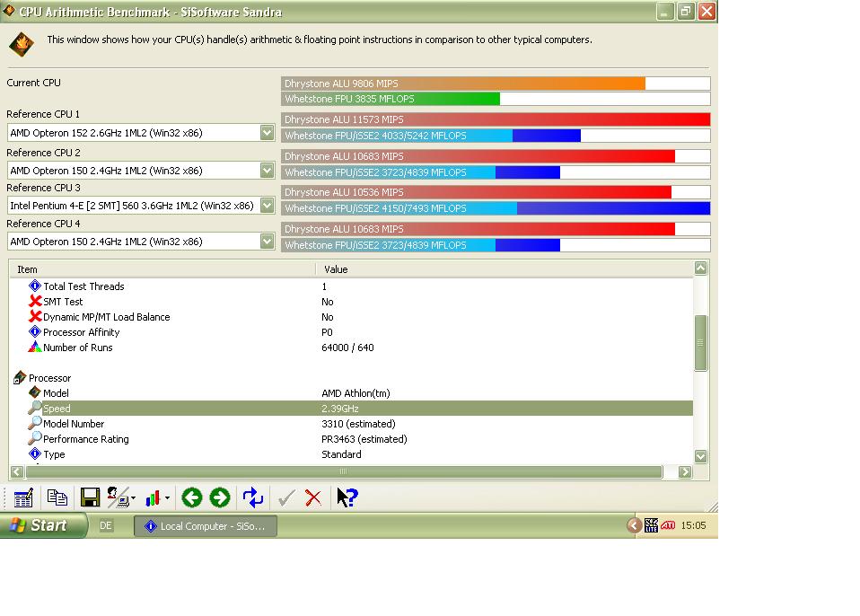
Task: Go forward with the green right arrow
Action: [219, 497]
